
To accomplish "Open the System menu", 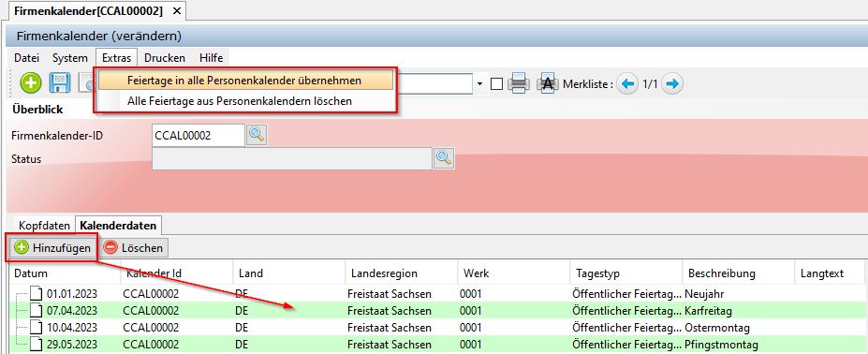I will click(69, 58).
